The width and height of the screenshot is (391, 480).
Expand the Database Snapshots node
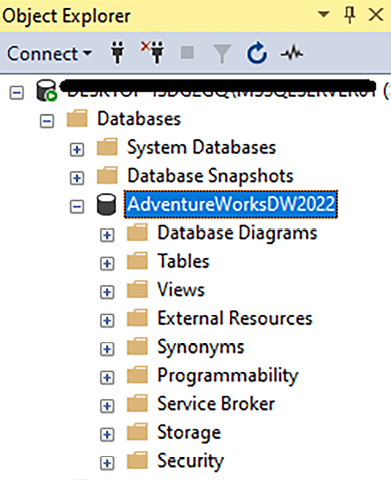pyautogui.click(x=77, y=178)
